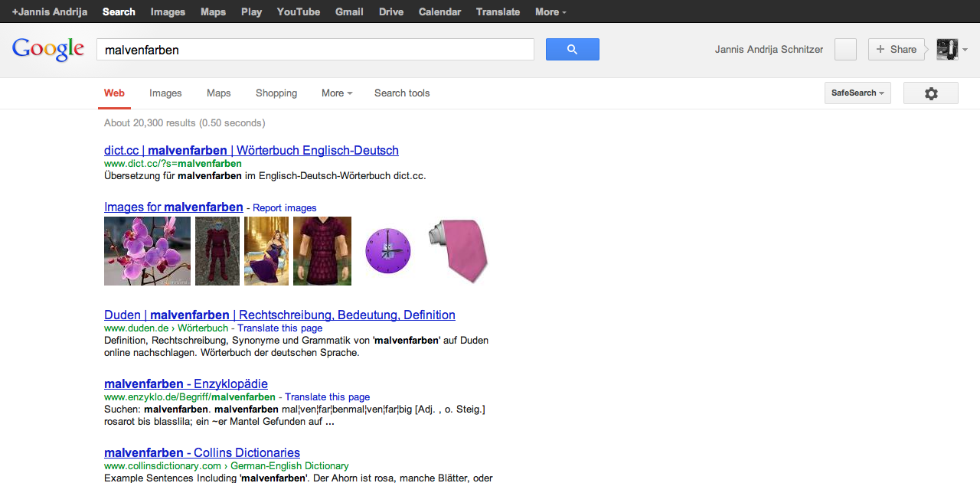Image resolution: width=980 pixels, height=483 pixels.
Task: Open the pink orchid flowers thumbnail
Action: tap(147, 251)
